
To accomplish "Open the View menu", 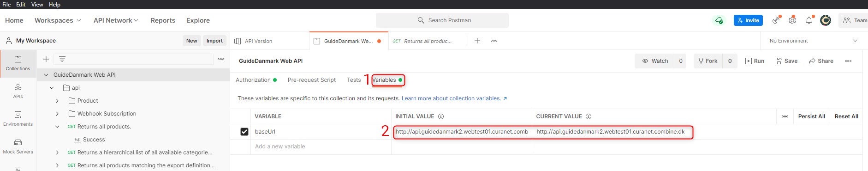I will coord(37,5).
